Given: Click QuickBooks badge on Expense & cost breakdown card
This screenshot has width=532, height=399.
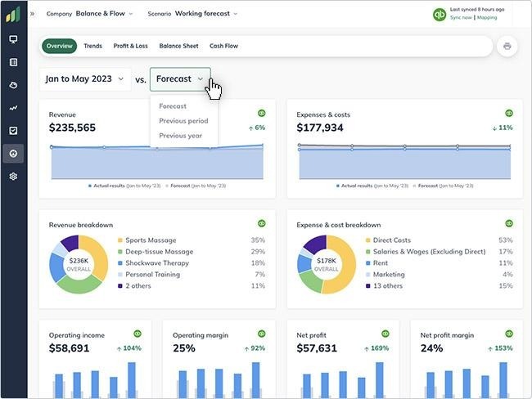Looking at the screenshot, I should click(x=509, y=223).
